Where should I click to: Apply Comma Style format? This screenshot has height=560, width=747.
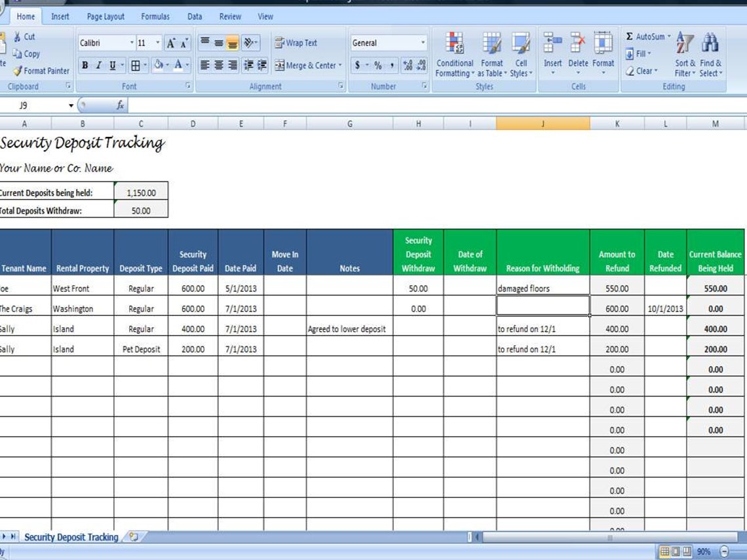click(x=392, y=65)
